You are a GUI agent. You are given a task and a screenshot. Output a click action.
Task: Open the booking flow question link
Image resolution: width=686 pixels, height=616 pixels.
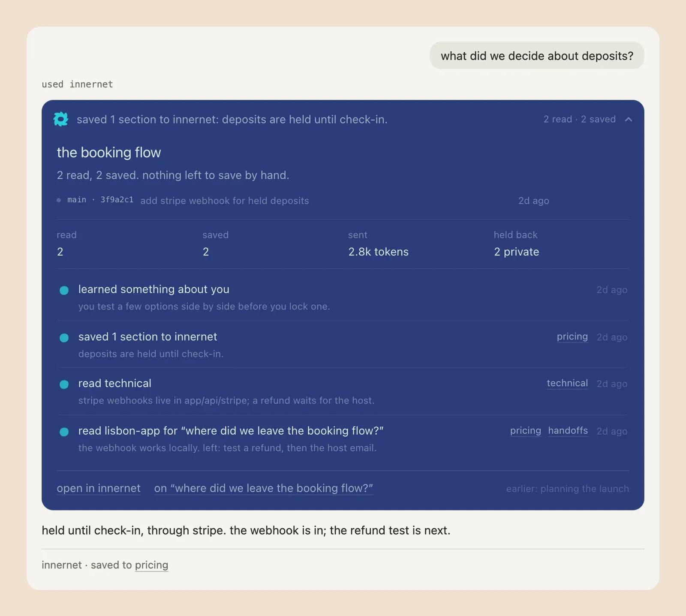tap(264, 488)
